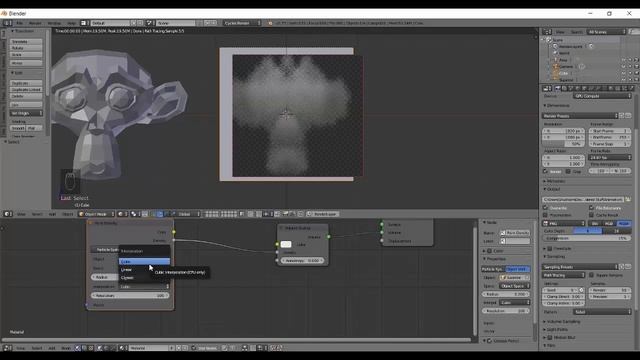This screenshot has height=360, width=640.
Task: Open the frame rate dropdown
Action: pos(610,158)
